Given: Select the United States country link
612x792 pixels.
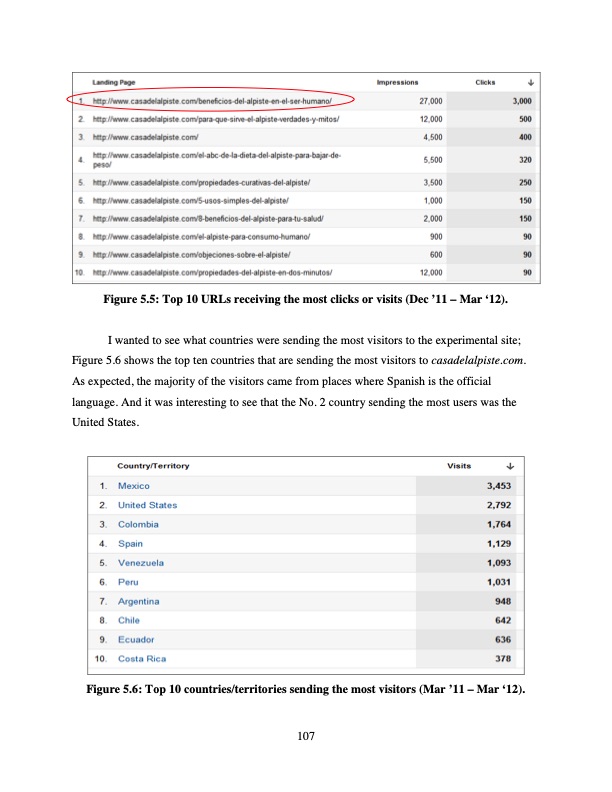Looking at the screenshot, I should coord(147,505).
